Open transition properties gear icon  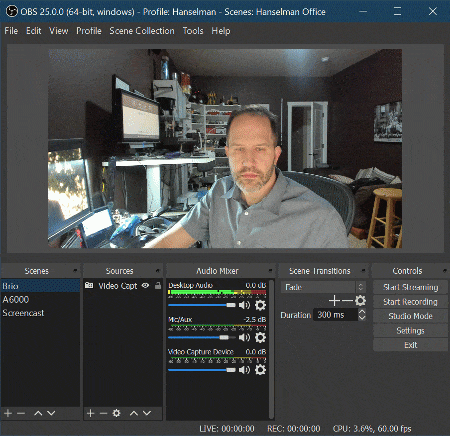[x=360, y=301]
